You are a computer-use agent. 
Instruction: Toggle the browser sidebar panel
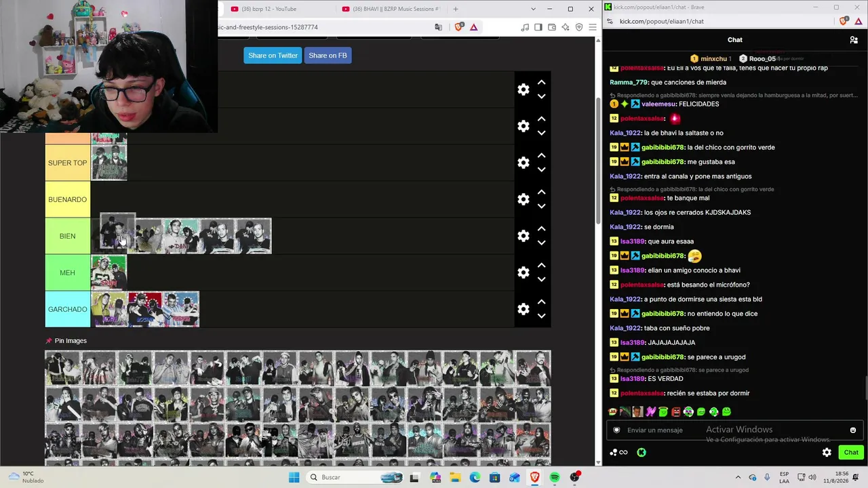point(538,27)
